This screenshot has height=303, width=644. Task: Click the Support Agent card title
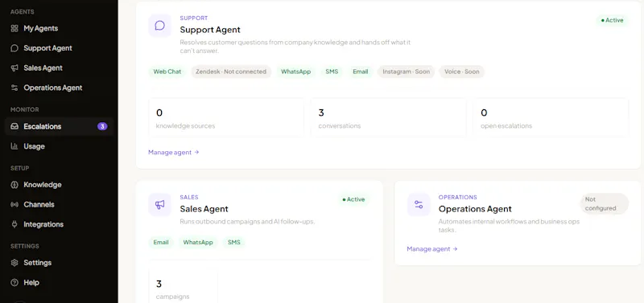pos(210,30)
